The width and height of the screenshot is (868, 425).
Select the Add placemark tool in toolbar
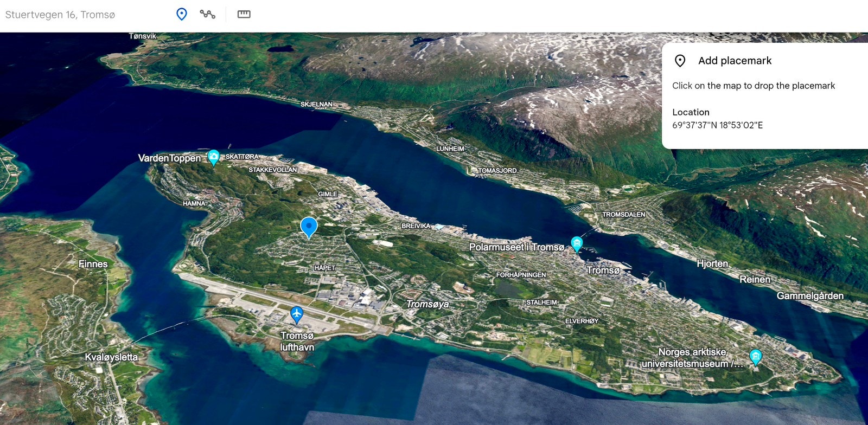(182, 15)
